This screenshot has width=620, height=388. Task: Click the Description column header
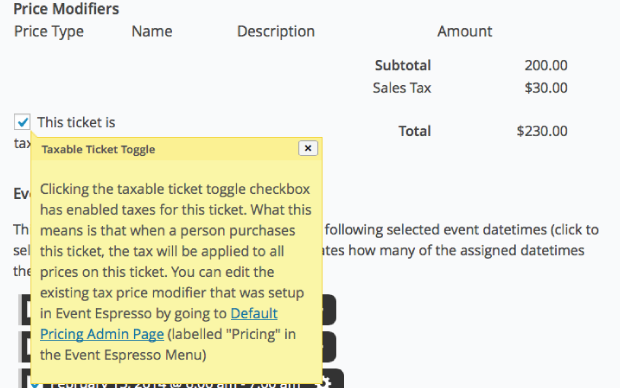click(x=276, y=32)
